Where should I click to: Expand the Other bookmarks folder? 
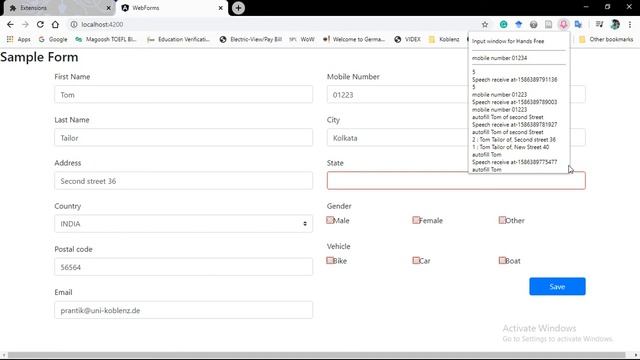(606, 39)
